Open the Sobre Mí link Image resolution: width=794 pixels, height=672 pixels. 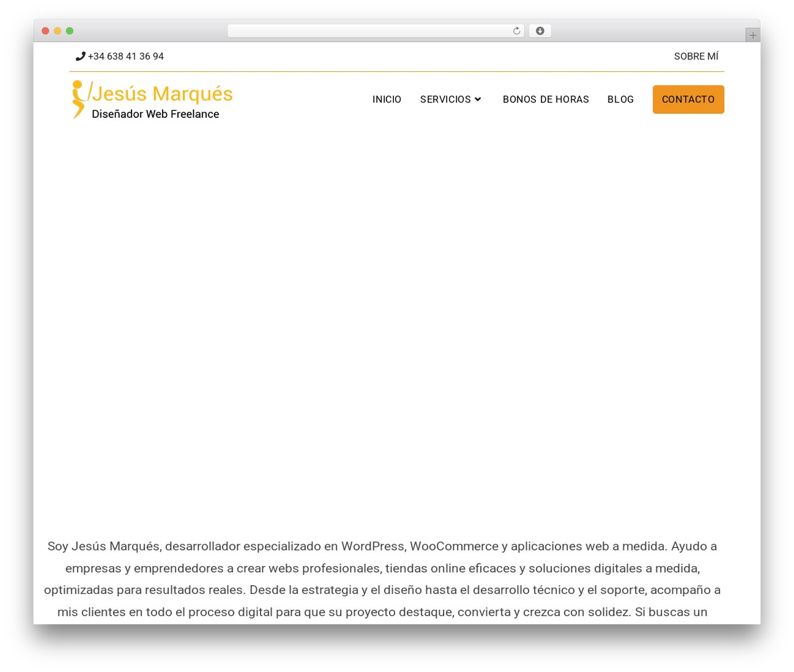click(x=696, y=56)
